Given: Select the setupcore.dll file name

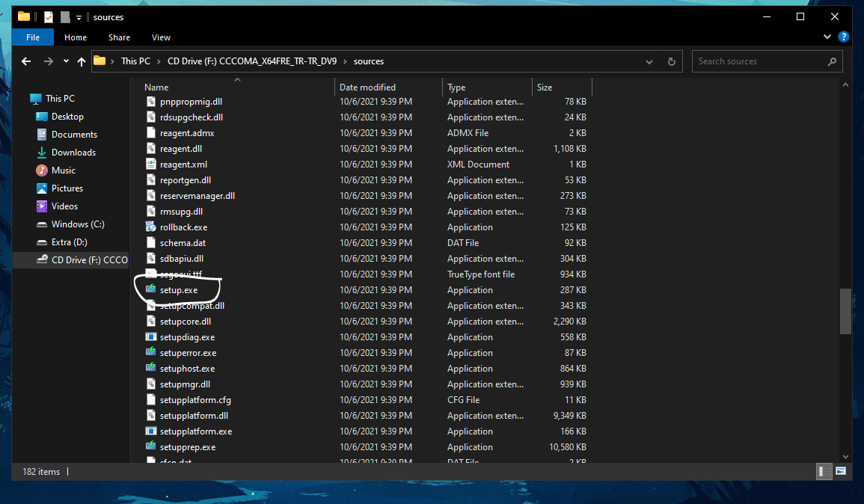Looking at the screenshot, I should 186,321.
